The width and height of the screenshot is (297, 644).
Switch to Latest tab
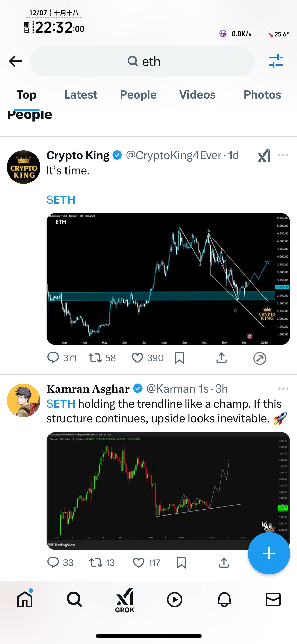pos(81,95)
